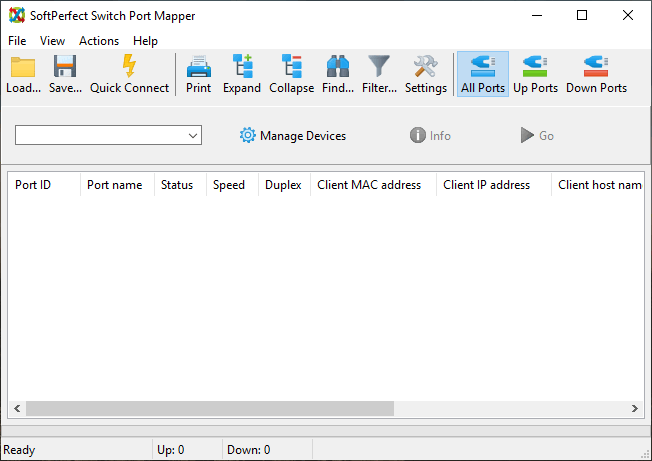
Task: Sort by Client host name column
Action: pos(598,185)
